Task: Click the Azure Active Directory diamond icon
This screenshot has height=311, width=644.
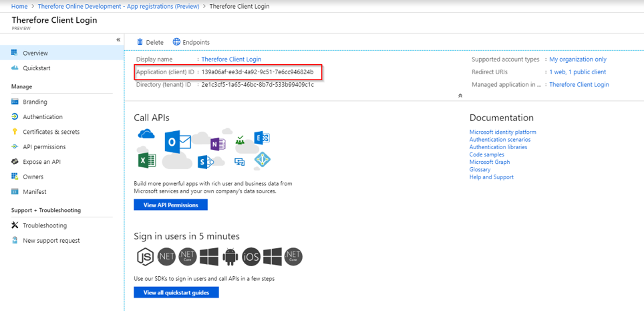Action: [263, 160]
